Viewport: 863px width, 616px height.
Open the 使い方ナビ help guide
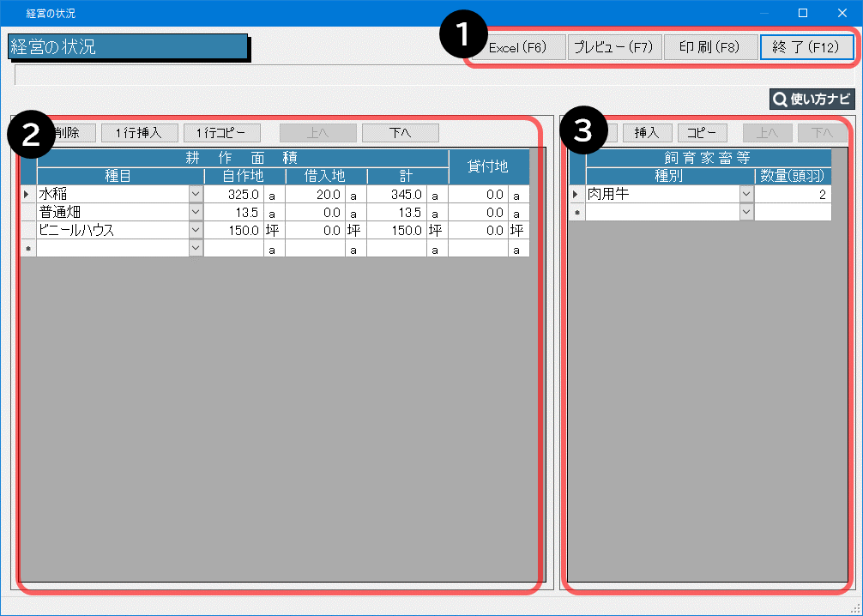click(812, 100)
